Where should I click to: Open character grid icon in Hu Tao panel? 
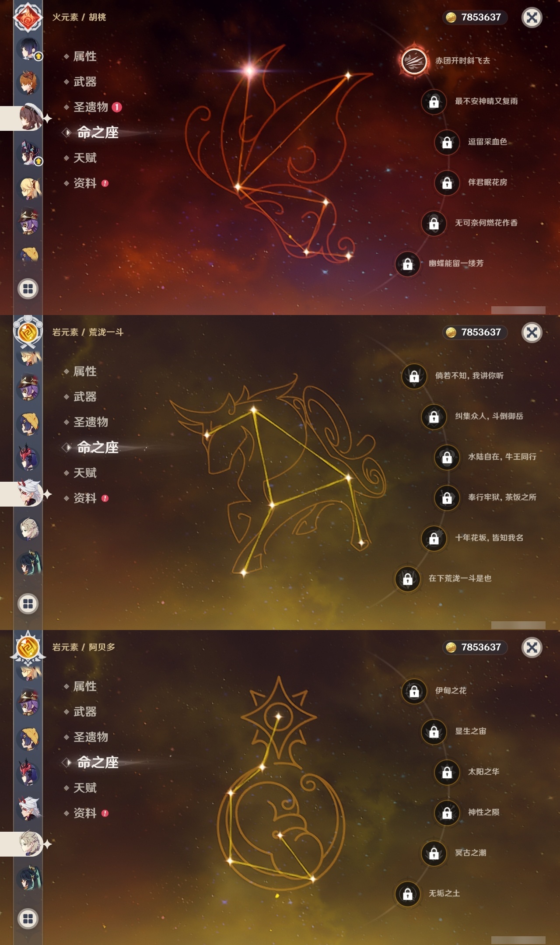[x=28, y=289]
